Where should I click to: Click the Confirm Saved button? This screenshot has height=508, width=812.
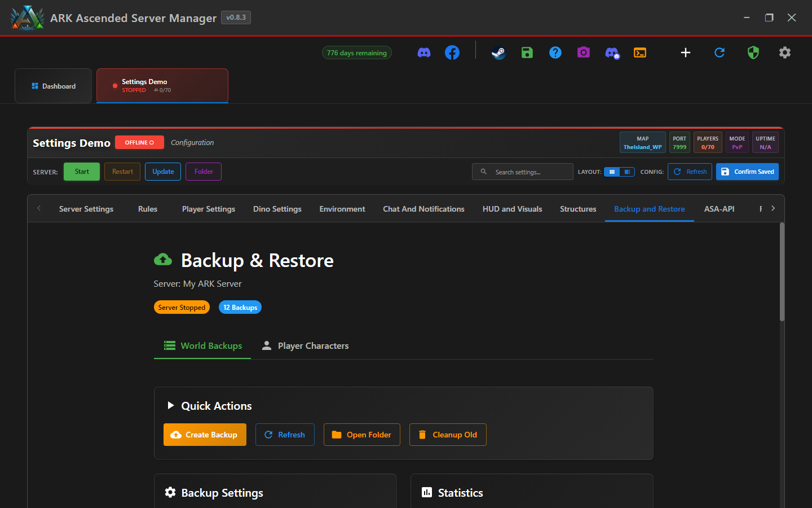[747, 172]
